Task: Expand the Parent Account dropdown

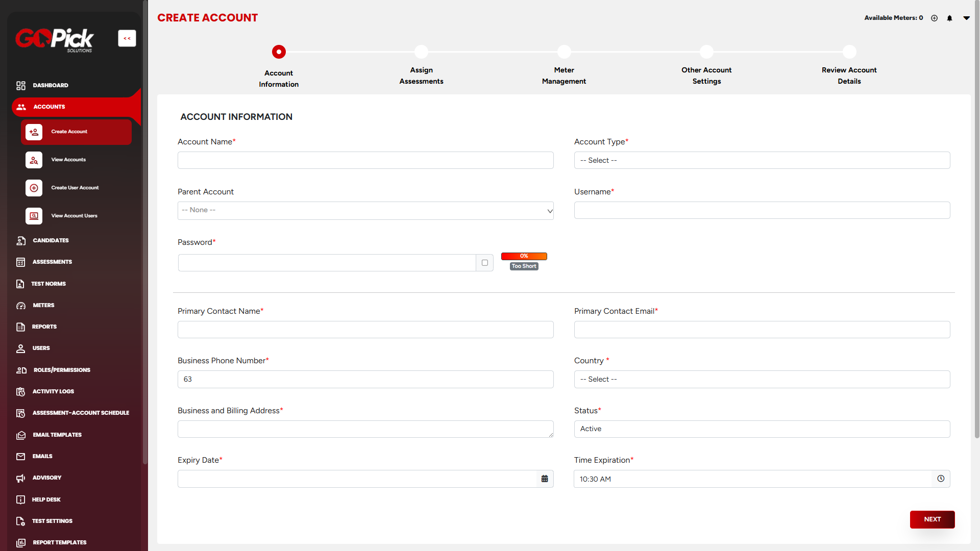Action: point(365,210)
